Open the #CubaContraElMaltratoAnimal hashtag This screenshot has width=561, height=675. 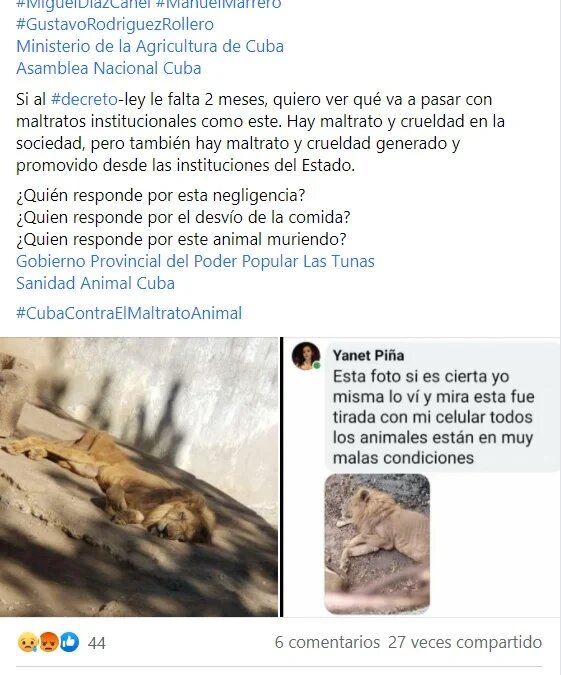pos(129,313)
